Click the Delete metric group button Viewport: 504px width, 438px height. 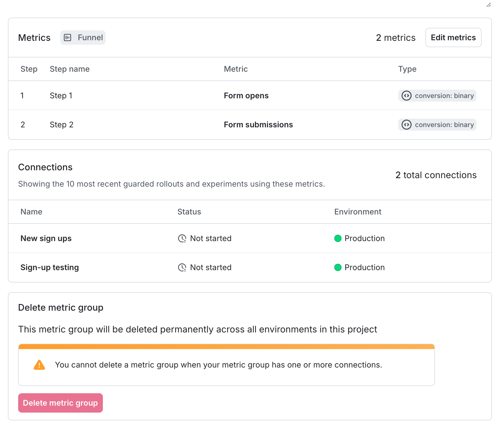pos(61,403)
